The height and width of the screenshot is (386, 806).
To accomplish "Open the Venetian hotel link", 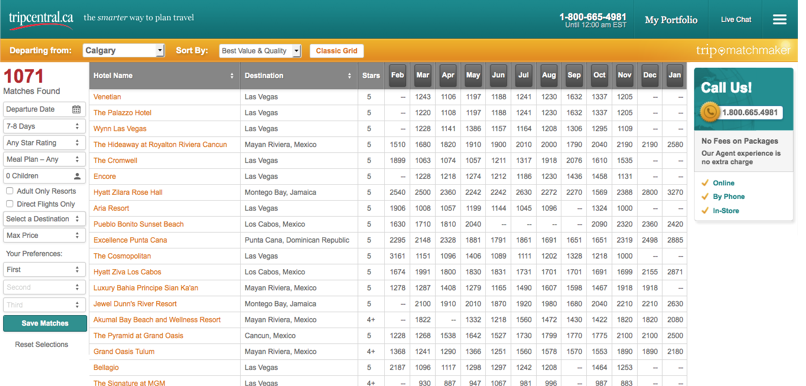I will click(107, 97).
